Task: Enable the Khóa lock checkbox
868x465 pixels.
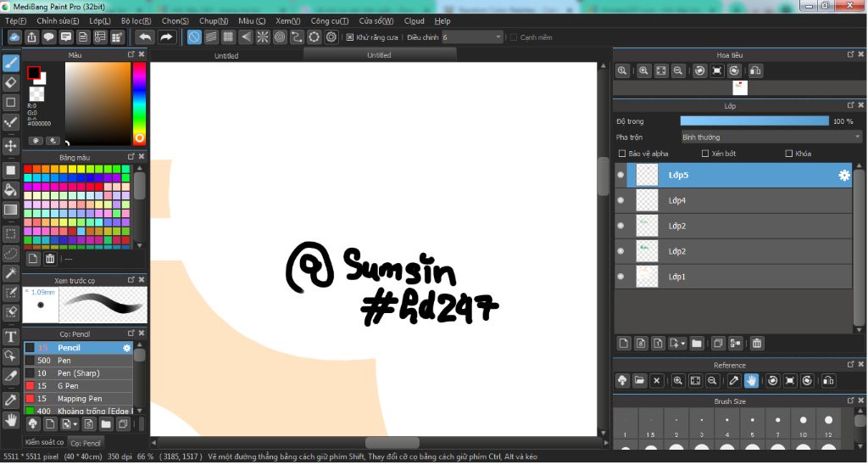Action: point(789,154)
